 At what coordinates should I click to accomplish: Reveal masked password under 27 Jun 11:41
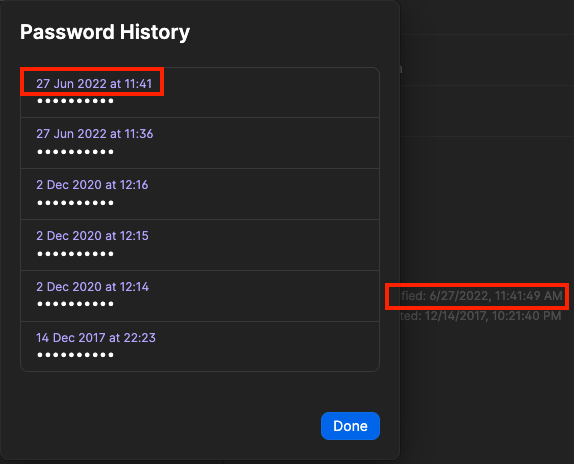pos(75,101)
